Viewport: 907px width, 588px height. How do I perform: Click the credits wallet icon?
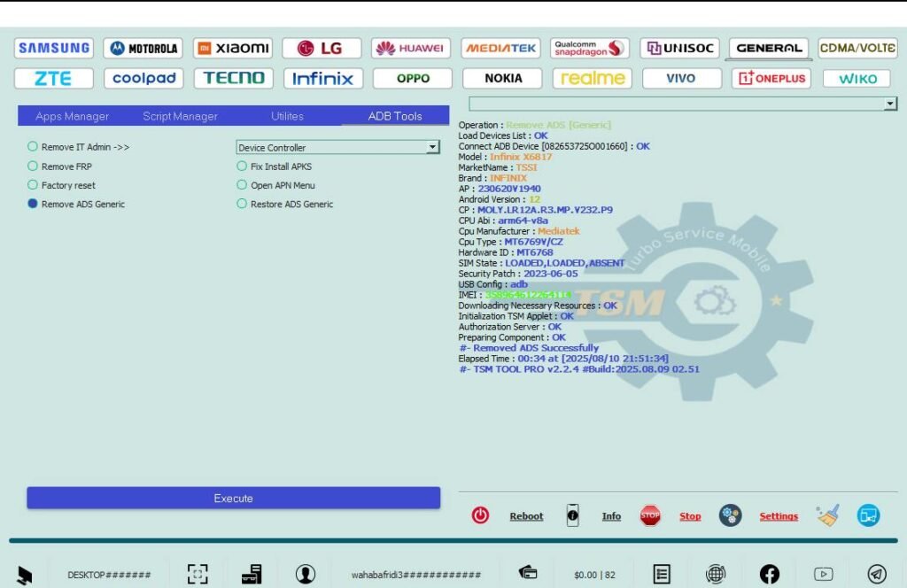pyautogui.click(x=528, y=573)
